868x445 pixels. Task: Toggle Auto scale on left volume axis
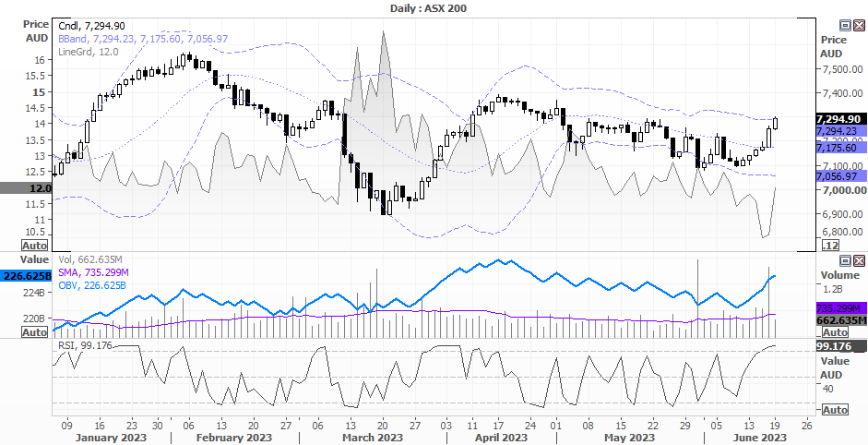(x=34, y=332)
